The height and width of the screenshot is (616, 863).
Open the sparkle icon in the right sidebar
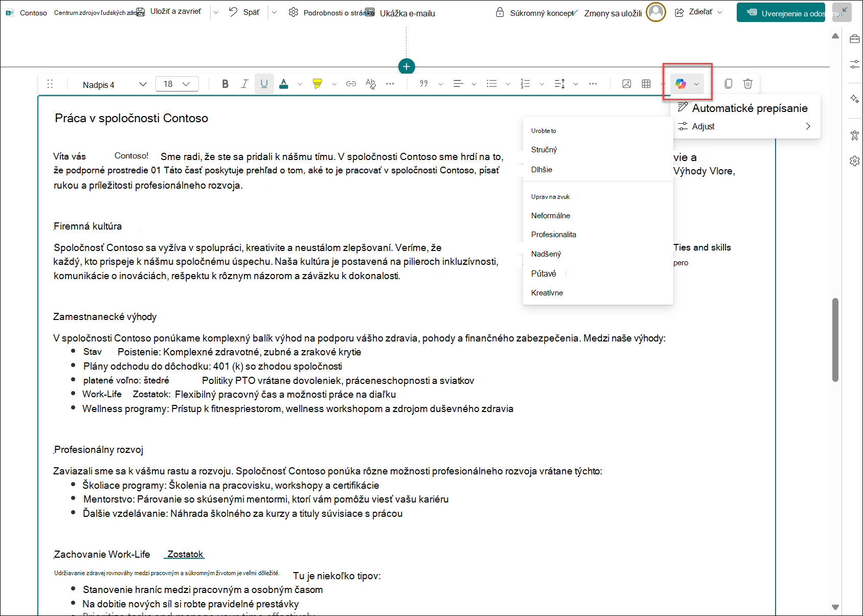(x=855, y=99)
